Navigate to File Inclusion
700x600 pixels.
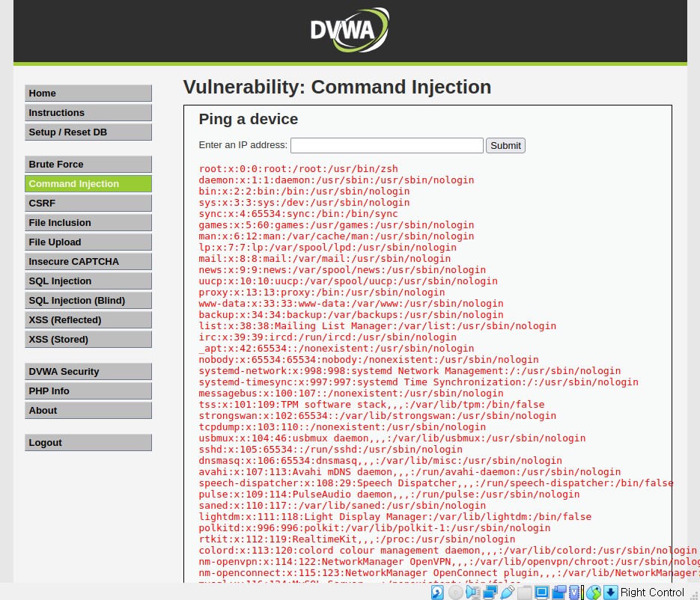(x=88, y=223)
